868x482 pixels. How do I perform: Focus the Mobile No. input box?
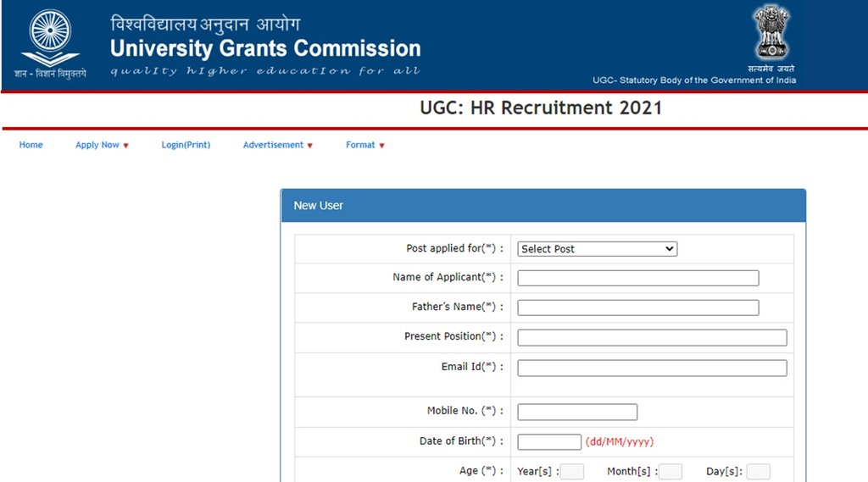coord(577,412)
